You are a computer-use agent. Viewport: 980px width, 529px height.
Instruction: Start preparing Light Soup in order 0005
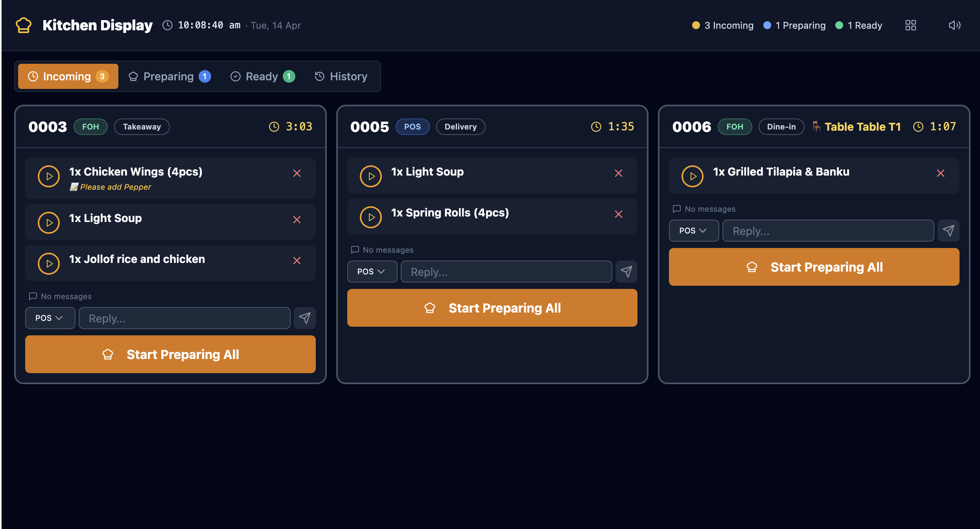pos(371,176)
